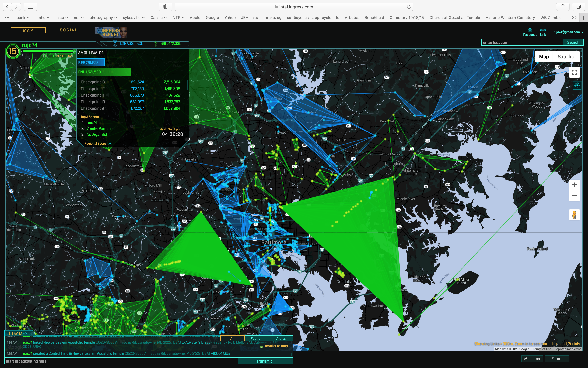Click the COMM log scrollbar
Image resolution: width=588 pixels, height=368 pixels.
point(291,354)
